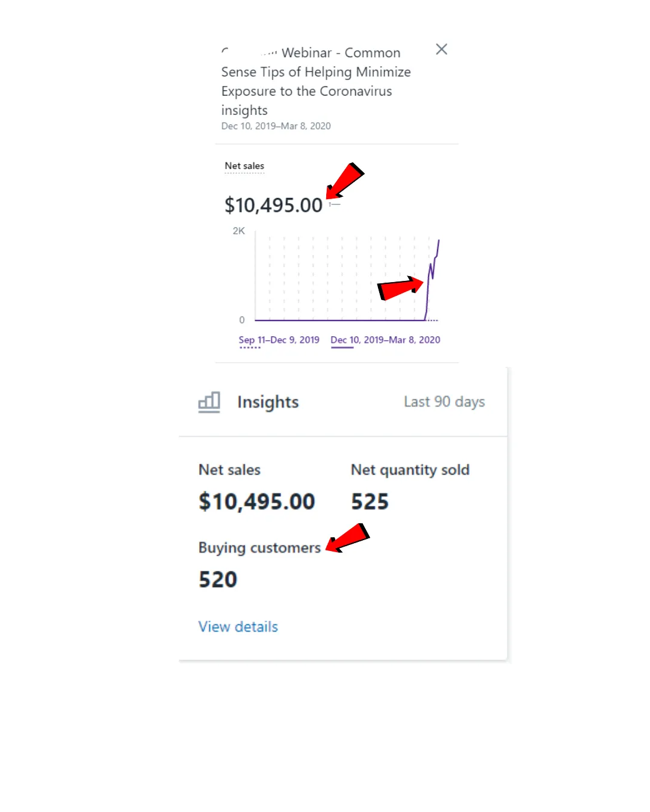Toggle the Dec 10, 2019–Mar 8, 2020 series
Image resolution: width=650 pixels, height=812 pixels.
[x=385, y=340]
